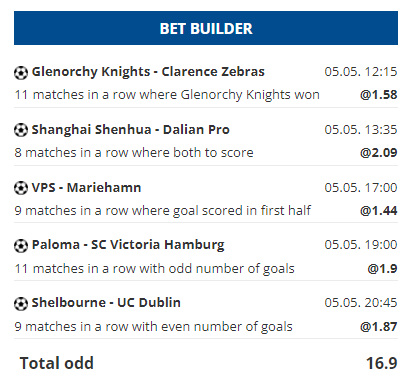Click the total odd value 16.9
This screenshot has height=383, width=412.
382,363
